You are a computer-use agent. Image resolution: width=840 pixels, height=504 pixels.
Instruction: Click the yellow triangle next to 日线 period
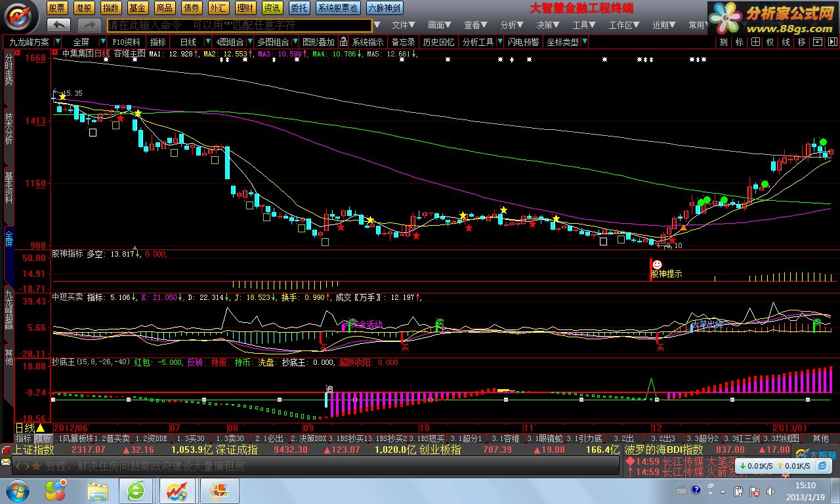pos(41,428)
